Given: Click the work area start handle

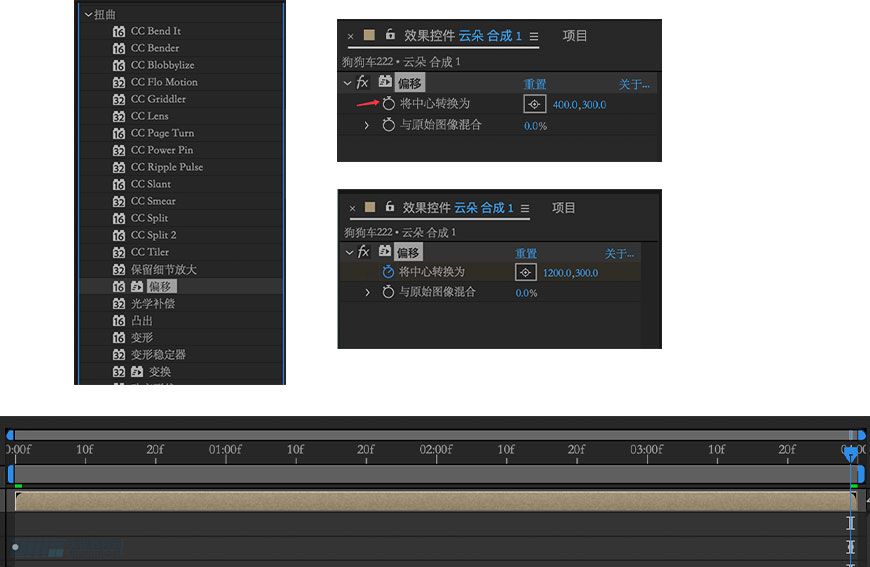Looking at the screenshot, I should tap(11, 474).
